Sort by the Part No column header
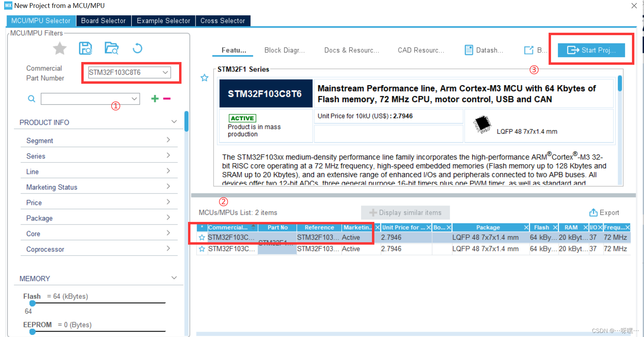The height and width of the screenshot is (337, 644). click(x=277, y=227)
